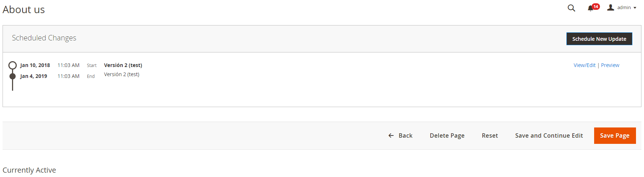Screen dimensions: 644x177
Task: Click the Currently Active section heading
Action: pos(29,170)
